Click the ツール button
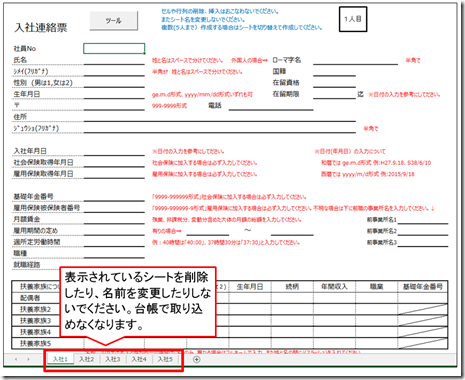Viewport: 465px width, 380px height. [114, 21]
